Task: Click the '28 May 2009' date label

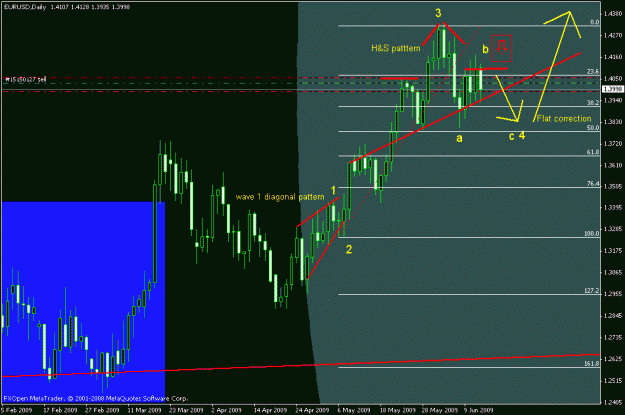Action: (440, 410)
